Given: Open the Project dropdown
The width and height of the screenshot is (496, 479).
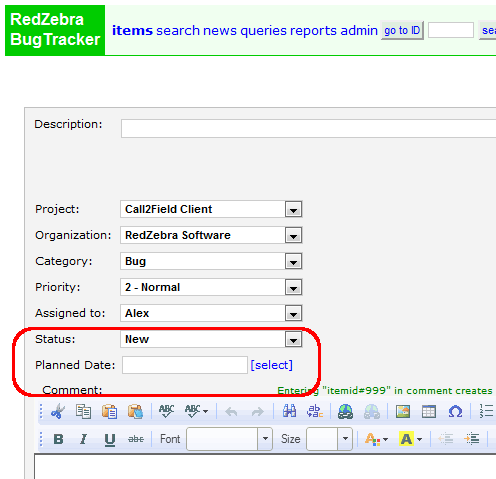Looking at the screenshot, I should point(211,209).
